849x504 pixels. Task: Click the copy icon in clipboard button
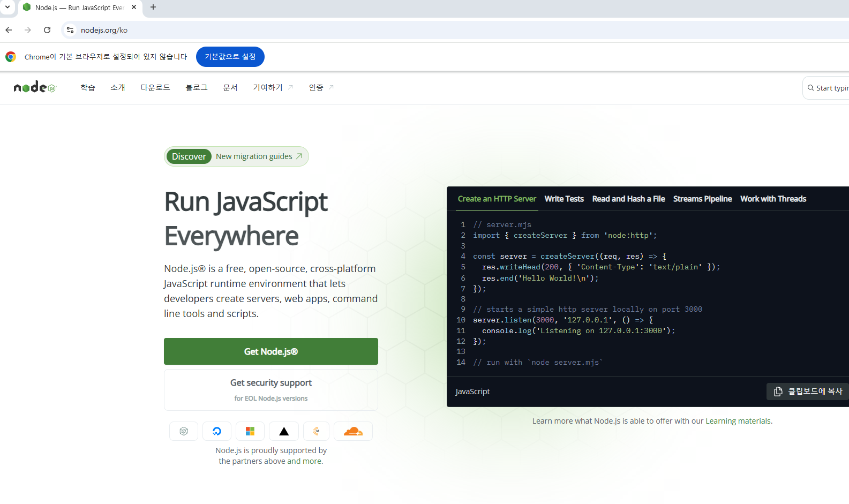click(x=778, y=392)
